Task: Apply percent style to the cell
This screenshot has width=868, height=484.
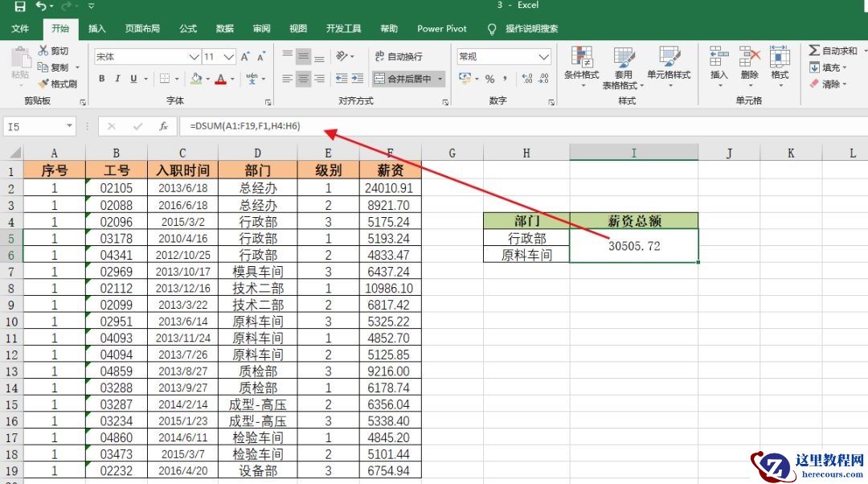Action: click(x=489, y=79)
